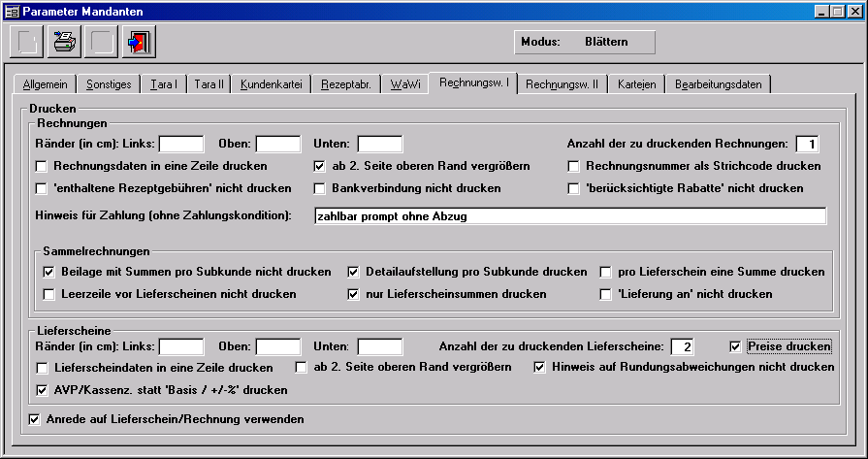The height and width of the screenshot is (459, 868).
Task: Click the 'zahlbar prompt ohne Abzug' text field
Action: (x=570, y=216)
